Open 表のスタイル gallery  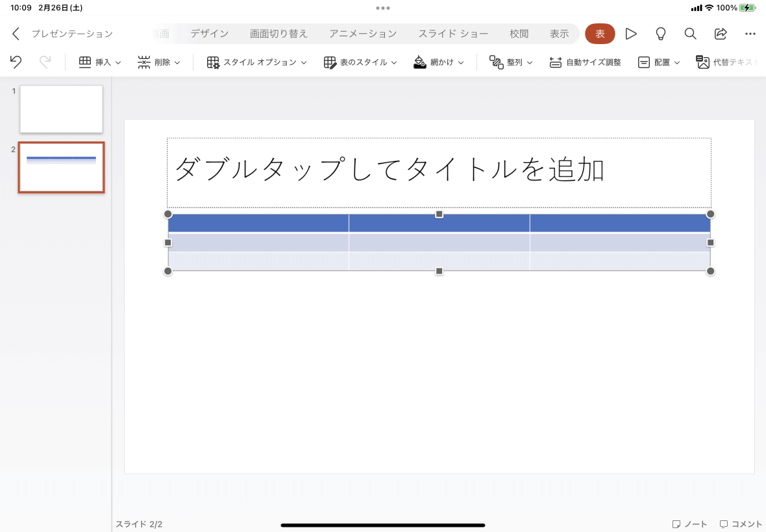[360, 62]
